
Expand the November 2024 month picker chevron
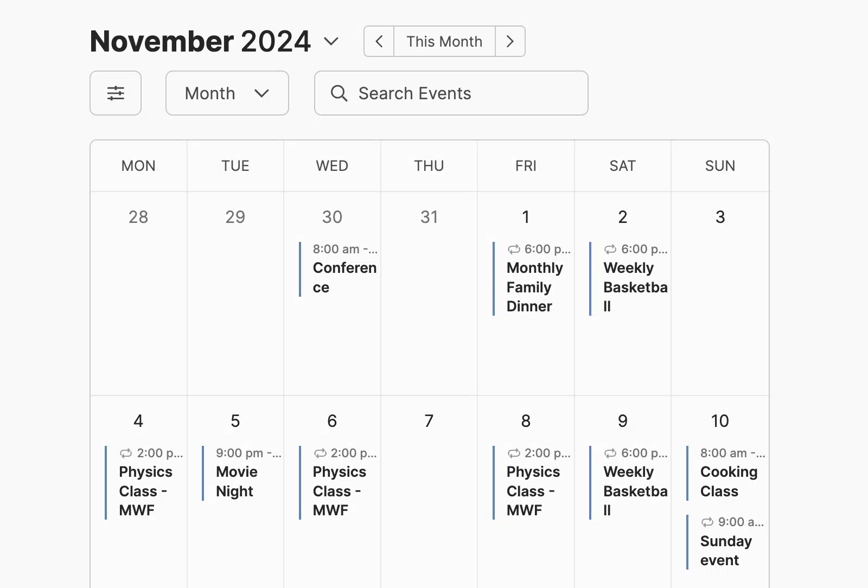pos(331,41)
